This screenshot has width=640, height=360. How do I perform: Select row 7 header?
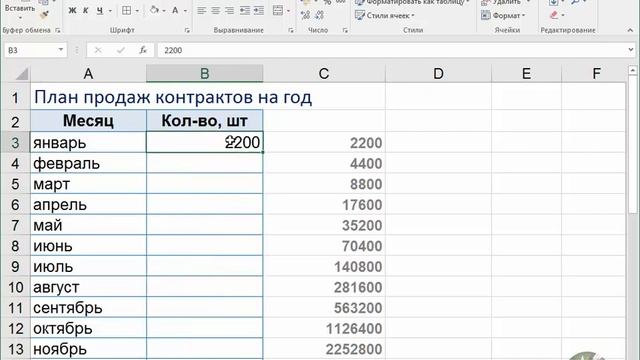pyautogui.click(x=15, y=225)
